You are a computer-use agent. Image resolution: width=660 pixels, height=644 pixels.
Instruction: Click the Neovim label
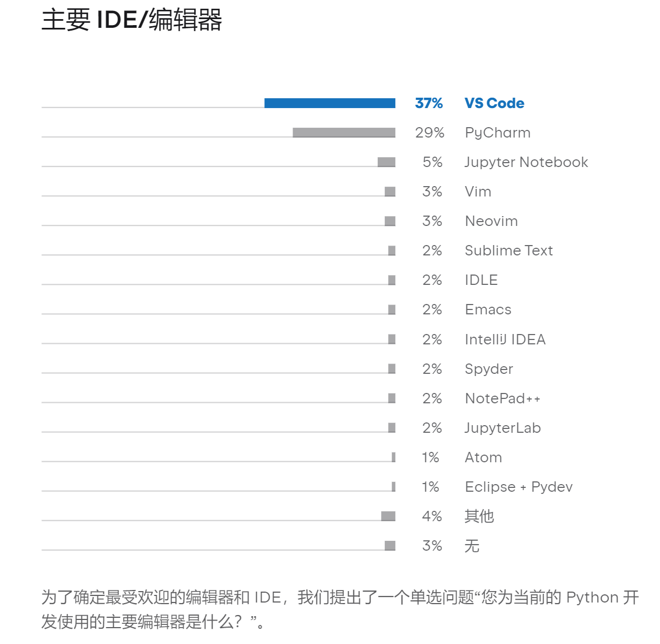pyautogui.click(x=491, y=221)
